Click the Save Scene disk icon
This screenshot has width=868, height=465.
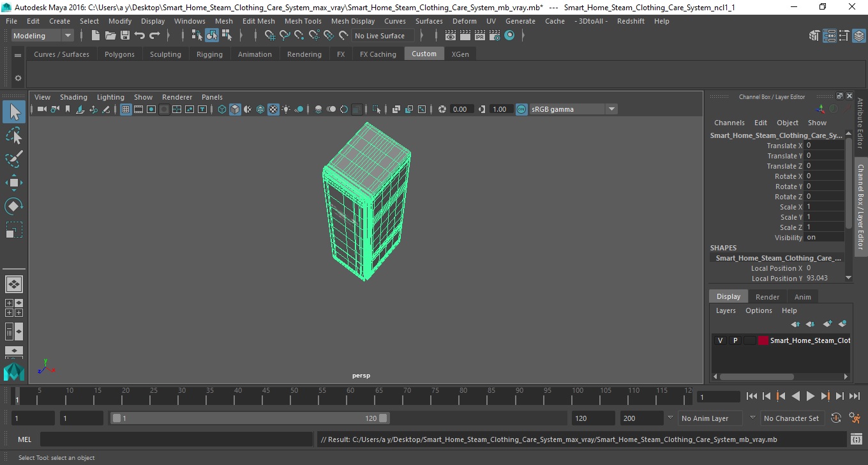point(125,36)
